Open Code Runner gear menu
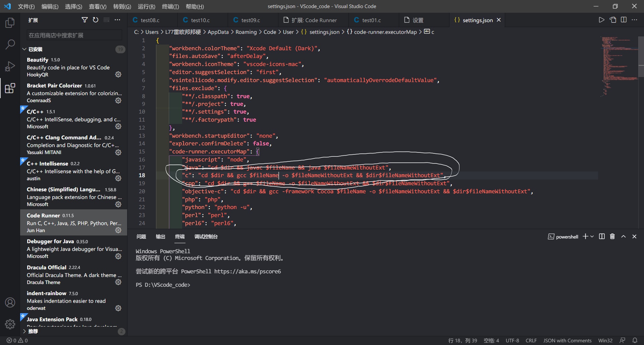Viewport: 644px width, 345px height. click(x=118, y=230)
